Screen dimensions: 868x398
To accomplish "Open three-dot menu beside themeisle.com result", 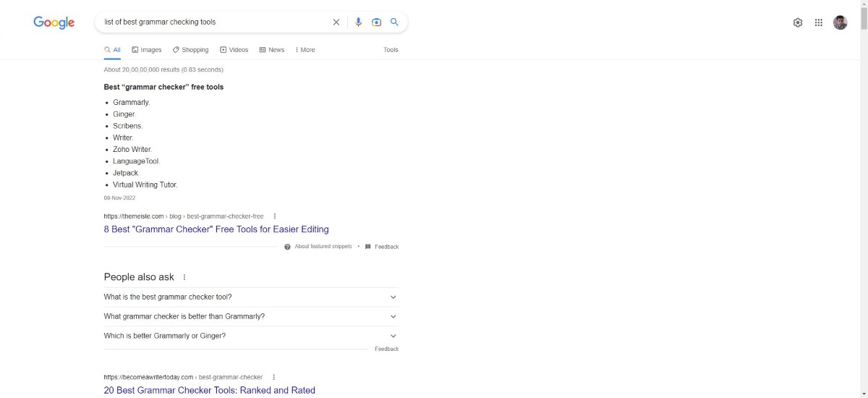I will point(275,216).
